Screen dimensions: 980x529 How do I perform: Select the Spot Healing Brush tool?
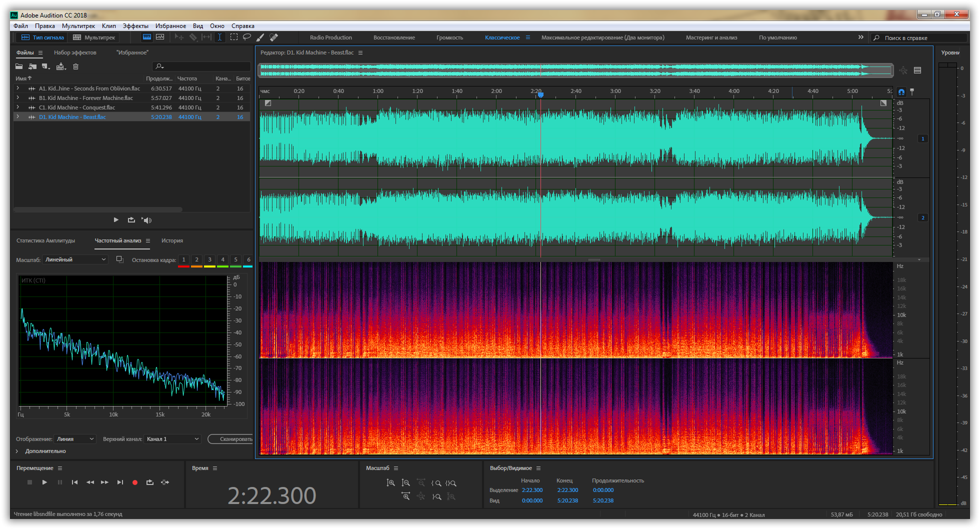coord(274,37)
